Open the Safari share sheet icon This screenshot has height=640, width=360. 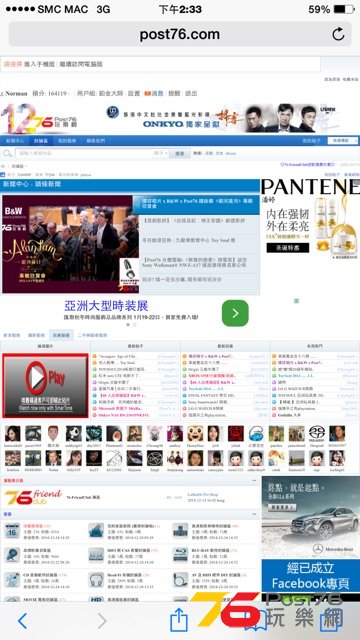178,620
